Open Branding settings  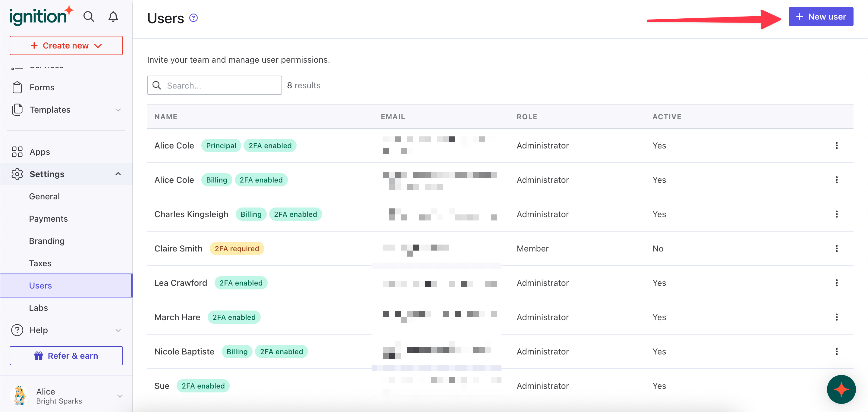(47, 241)
